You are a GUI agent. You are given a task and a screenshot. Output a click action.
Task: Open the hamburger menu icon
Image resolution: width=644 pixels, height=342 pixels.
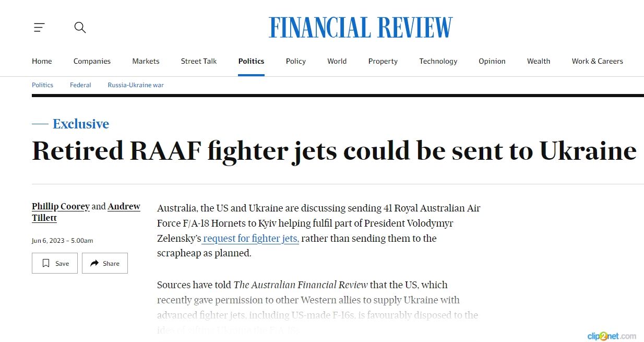39,28
